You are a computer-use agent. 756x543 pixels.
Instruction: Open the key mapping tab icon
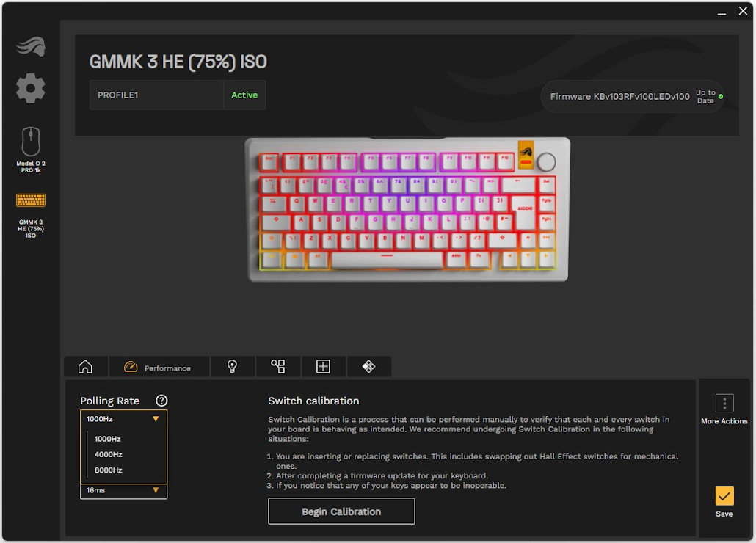coord(277,367)
